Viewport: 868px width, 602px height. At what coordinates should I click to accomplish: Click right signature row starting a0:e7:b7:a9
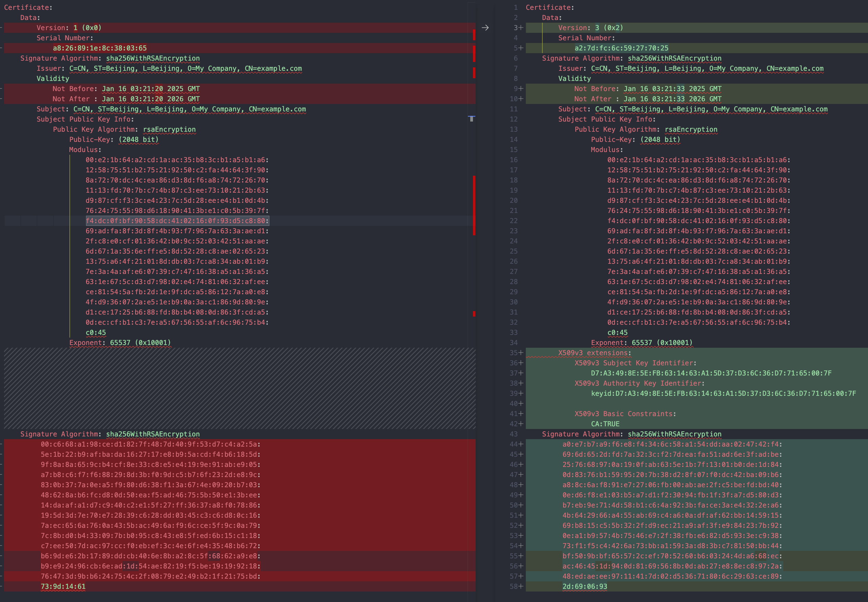(x=673, y=445)
